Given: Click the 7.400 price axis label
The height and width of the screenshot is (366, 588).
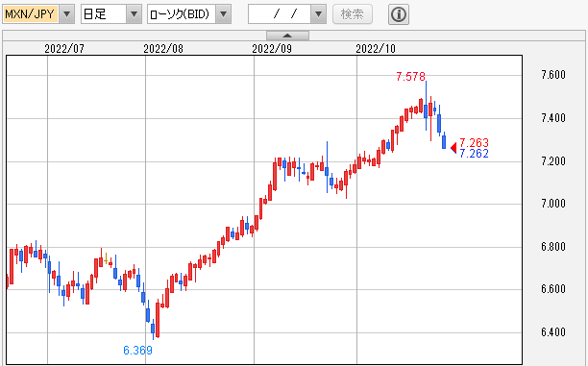Looking at the screenshot, I should pos(553,118).
